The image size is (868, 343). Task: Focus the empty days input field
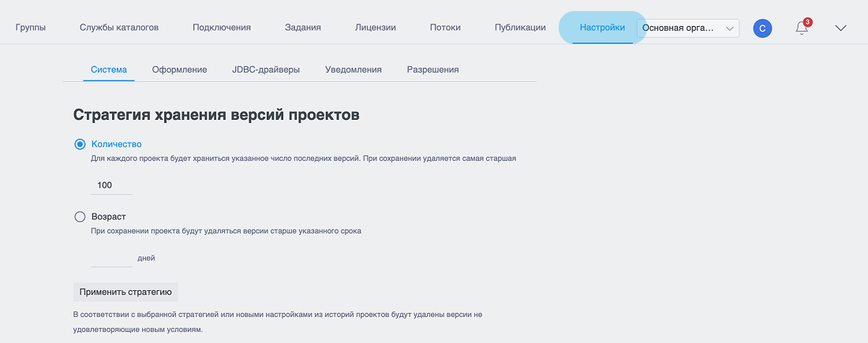[112, 258]
